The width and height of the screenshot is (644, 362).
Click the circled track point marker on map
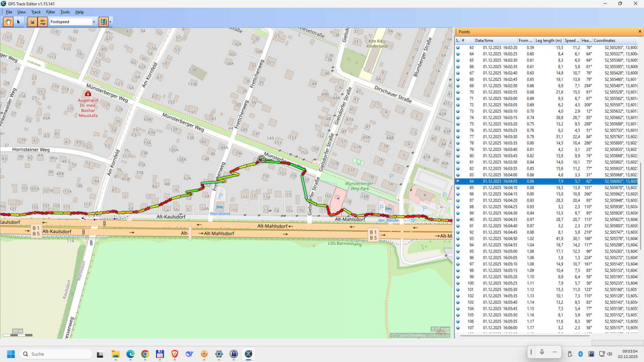(262, 159)
